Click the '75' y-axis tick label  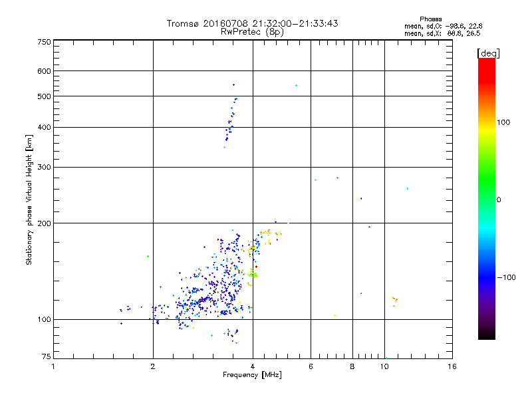46,356
